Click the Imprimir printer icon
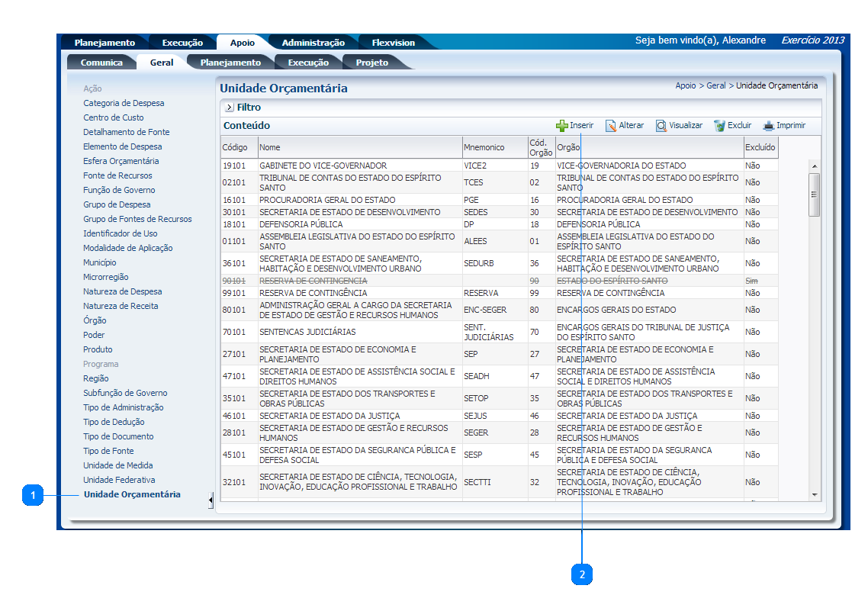The height and width of the screenshot is (595, 868). pyautogui.click(x=769, y=126)
